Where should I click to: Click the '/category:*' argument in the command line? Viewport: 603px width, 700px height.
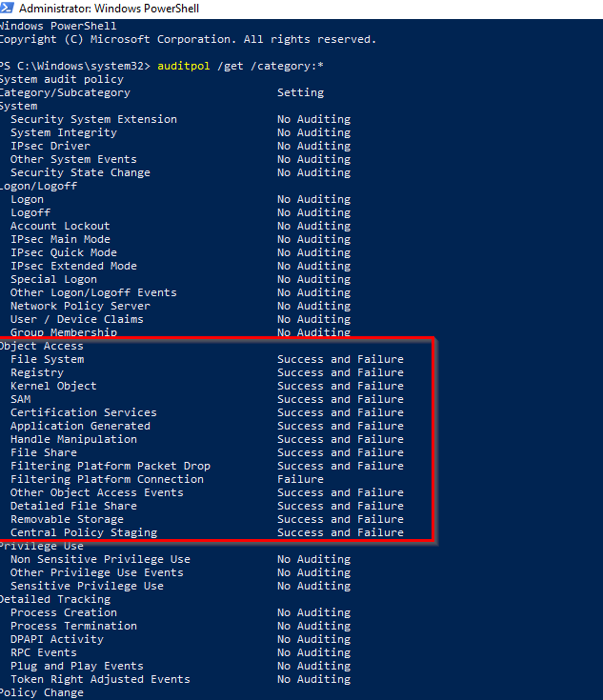click(287, 66)
